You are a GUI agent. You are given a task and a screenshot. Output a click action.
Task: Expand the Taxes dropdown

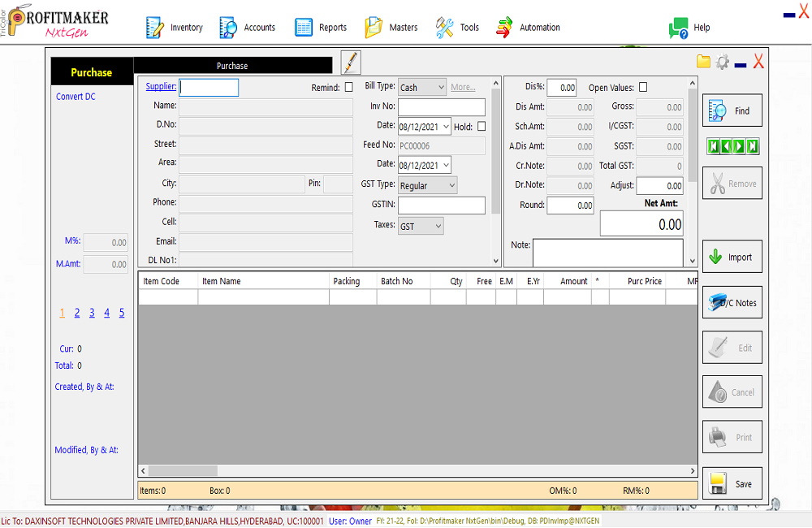421,227
